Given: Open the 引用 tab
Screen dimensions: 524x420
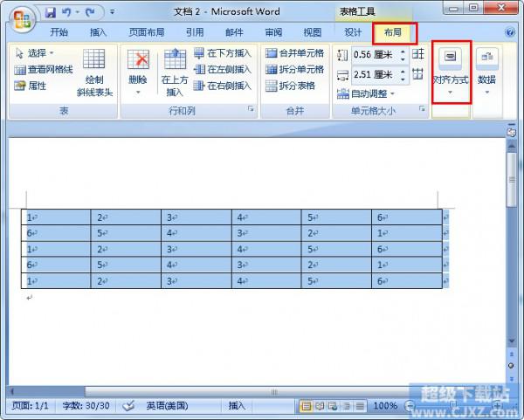Looking at the screenshot, I should (x=195, y=32).
